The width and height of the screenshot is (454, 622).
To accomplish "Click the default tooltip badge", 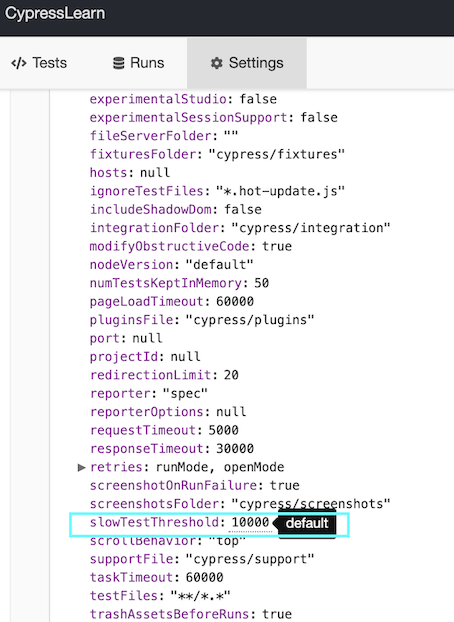I will (307, 523).
